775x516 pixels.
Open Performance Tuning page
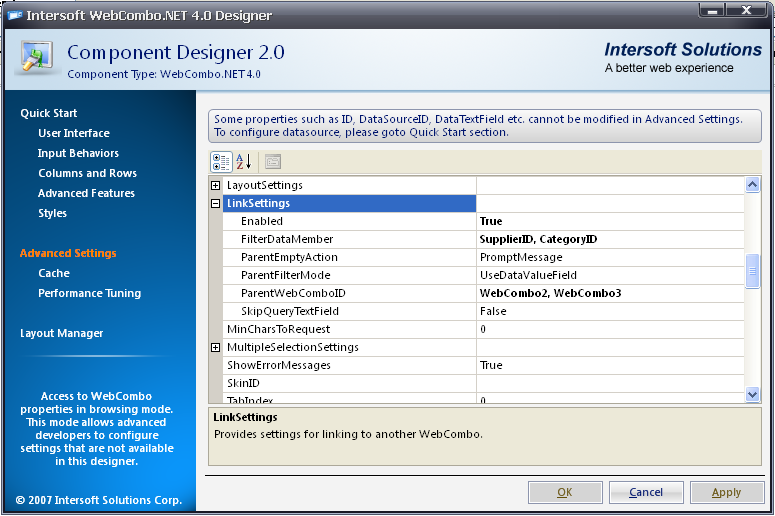pos(89,293)
